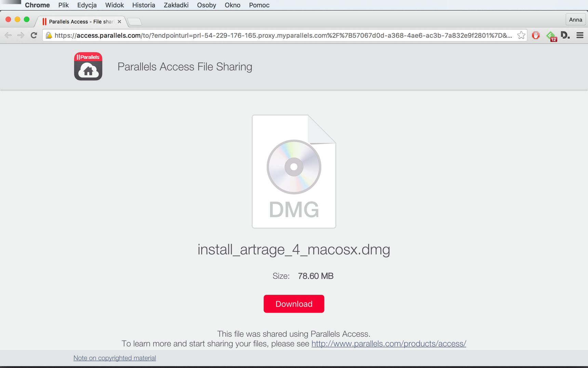Click the Parallels Access logo icon
The width and height of the screenshot is (588, 368).
pyautogui.click(x=88, y=66)
